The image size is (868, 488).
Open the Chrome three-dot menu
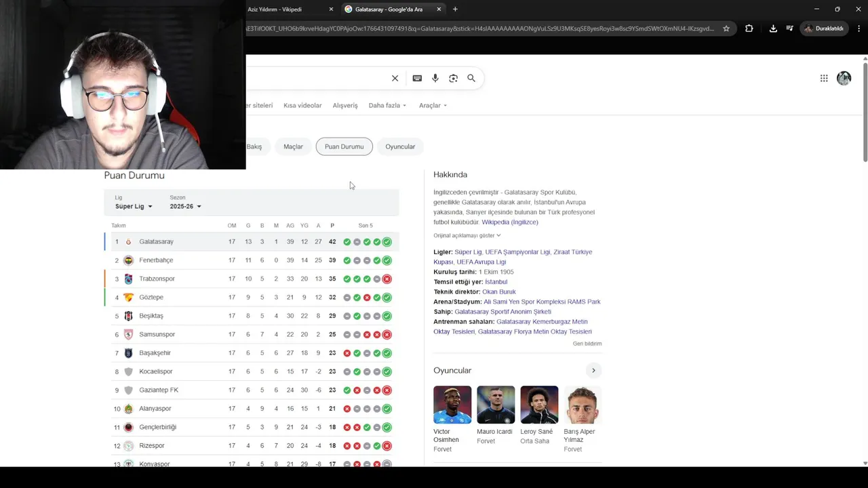tap(859, 28)
